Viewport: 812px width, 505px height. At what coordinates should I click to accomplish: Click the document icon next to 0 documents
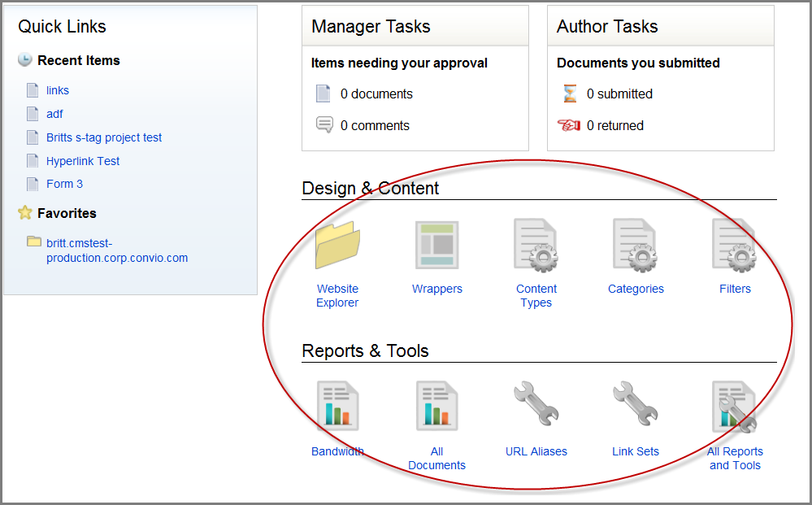[323, 94]
